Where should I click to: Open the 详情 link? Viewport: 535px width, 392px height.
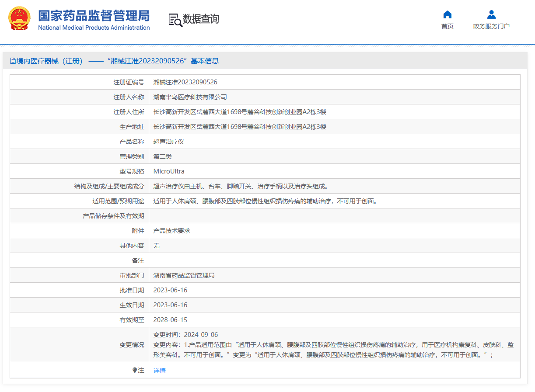[159, 371]
